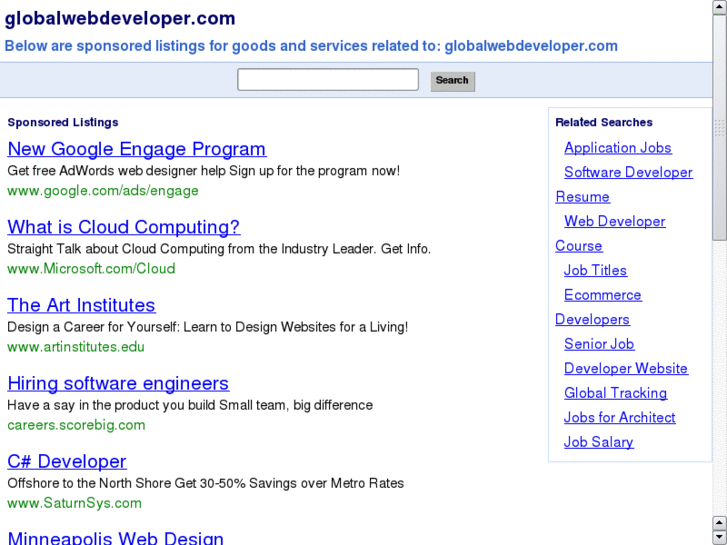The height and width of the screenshot is (545, 727).
Task: Open the Resume related search
Action: [582, 197]
